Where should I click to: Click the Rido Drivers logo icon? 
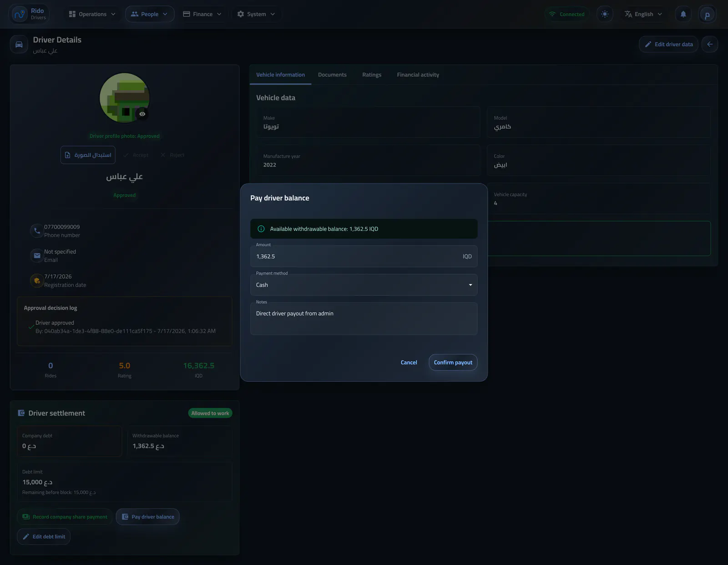[x=20, y=14]
